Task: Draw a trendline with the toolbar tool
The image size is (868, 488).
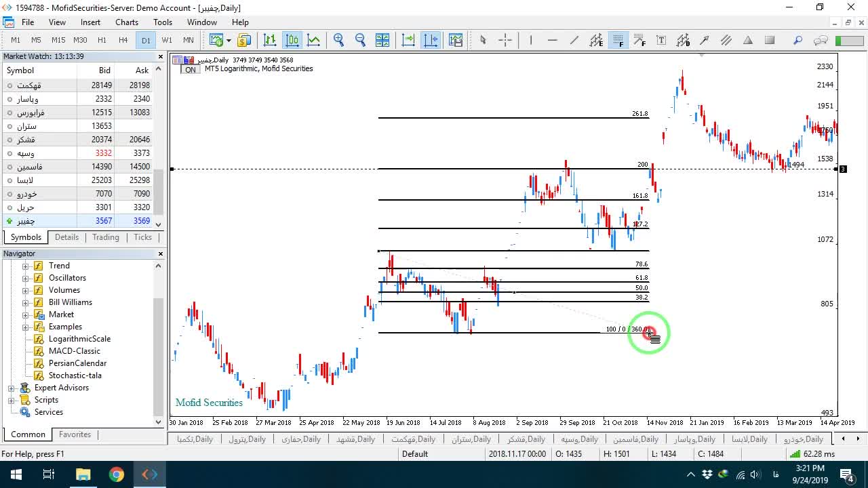Action: 574,40
